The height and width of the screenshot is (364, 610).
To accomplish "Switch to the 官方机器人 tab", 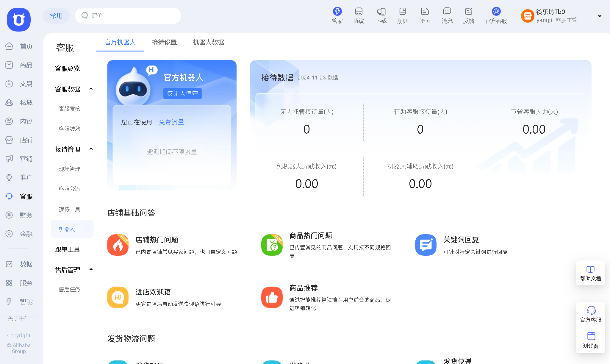I will pyautogui.click(x=120, y=42).
